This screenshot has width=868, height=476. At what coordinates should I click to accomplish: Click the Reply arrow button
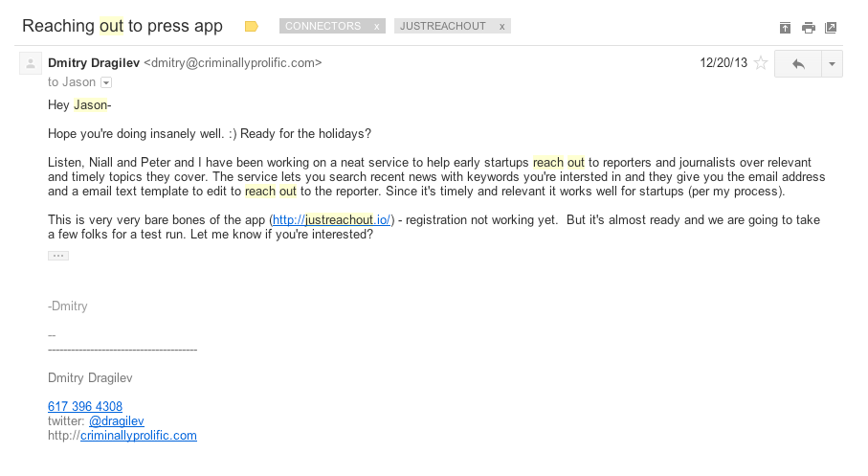(798, 64)
